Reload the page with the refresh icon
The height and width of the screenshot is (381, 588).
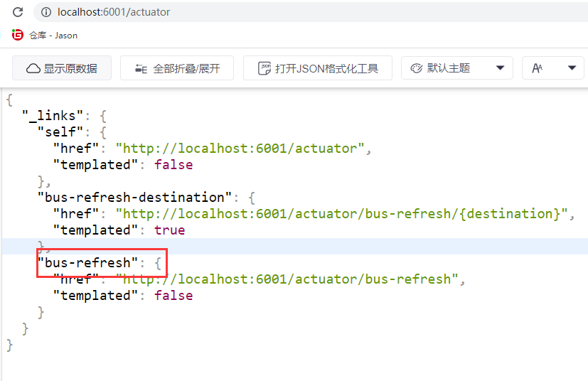pyautogui.click(x=18, y=12)
